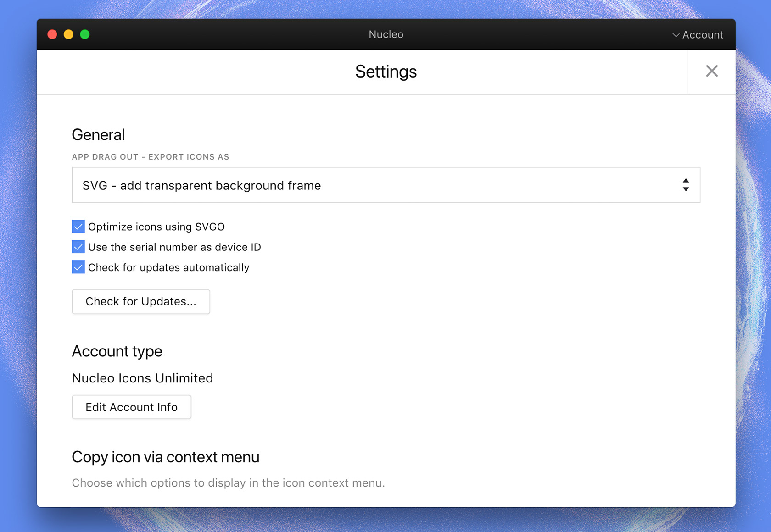Image resolution: width=771 pixels, height=532 pixels.
Task: Click the chevron next to Account
Action: [675, 34]
